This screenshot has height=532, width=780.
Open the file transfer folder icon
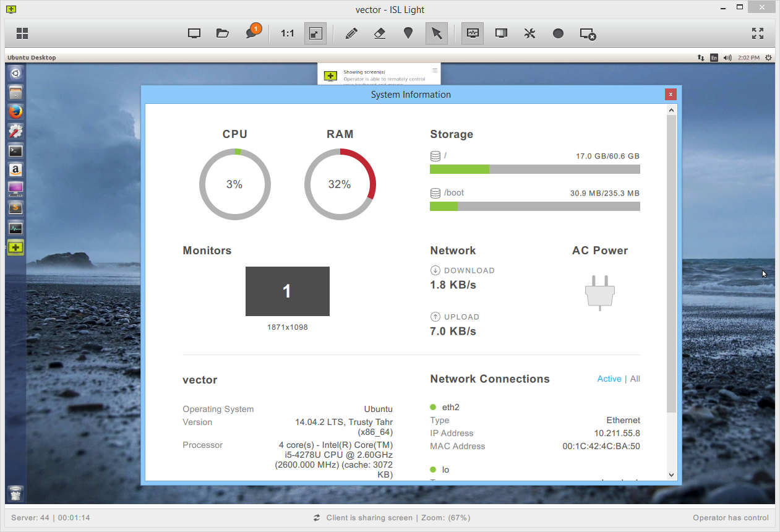[223, 33]
